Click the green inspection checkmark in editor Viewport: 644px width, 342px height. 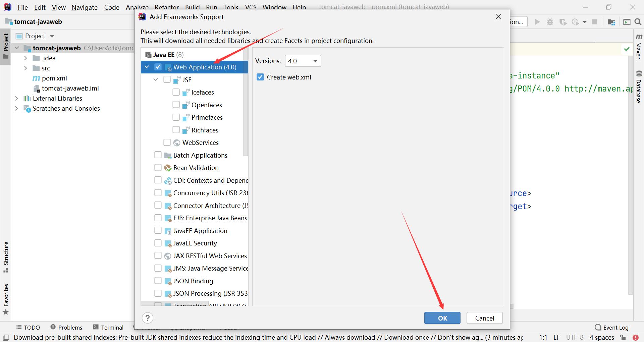tap(626, 49)
